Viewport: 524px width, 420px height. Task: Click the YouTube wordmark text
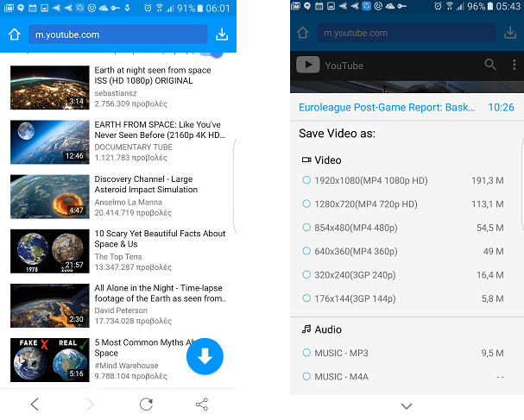point(344,66)
